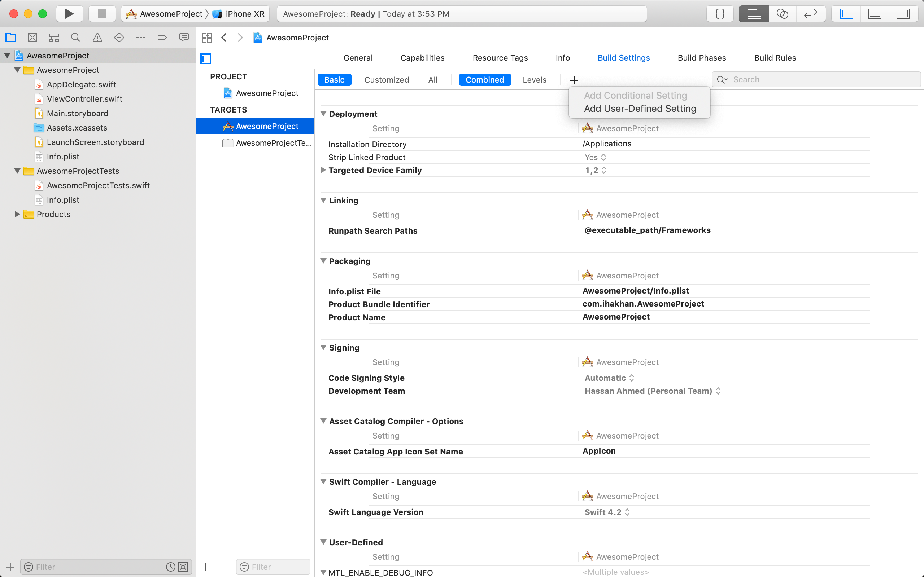Open the Find navigator magnifier icon
The image size is (924, 577).
(75, 38)
